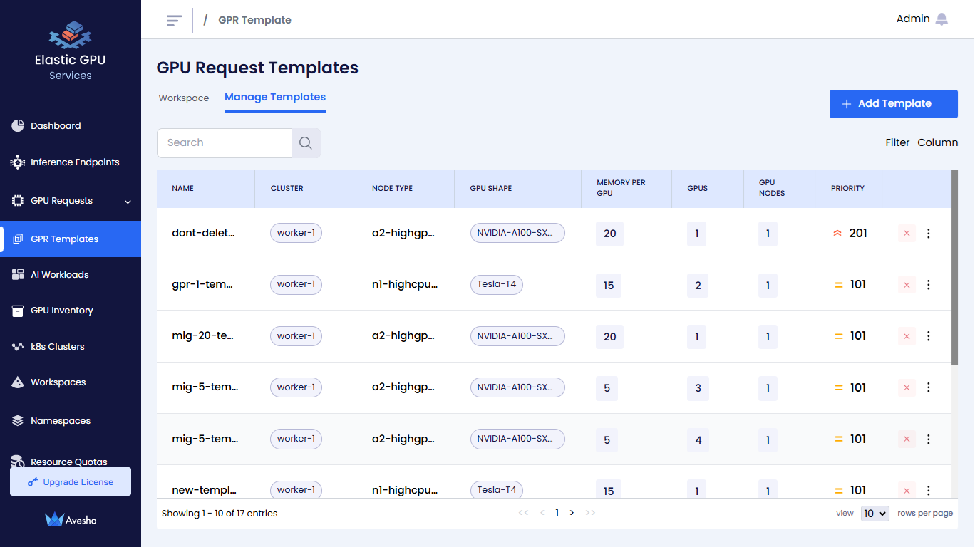Click the PRIORITY column header
The image size is (980, 557).
(x=847, y=189)
